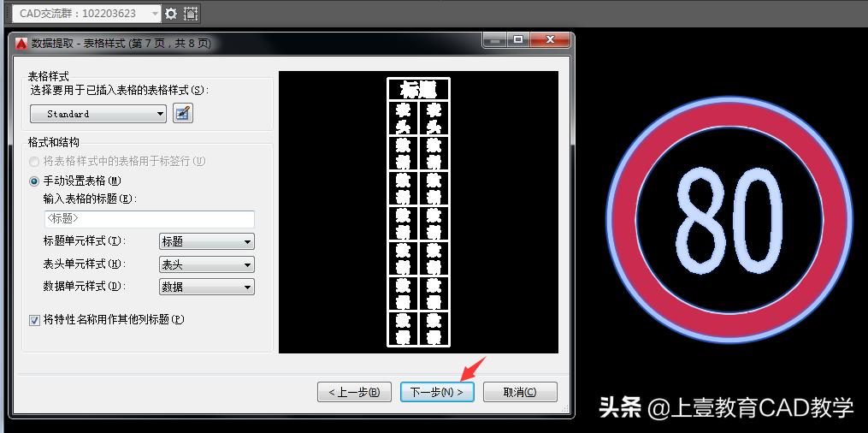
Task: Click the 80 speed limit sign drawing
Action: tap(729, 220)
